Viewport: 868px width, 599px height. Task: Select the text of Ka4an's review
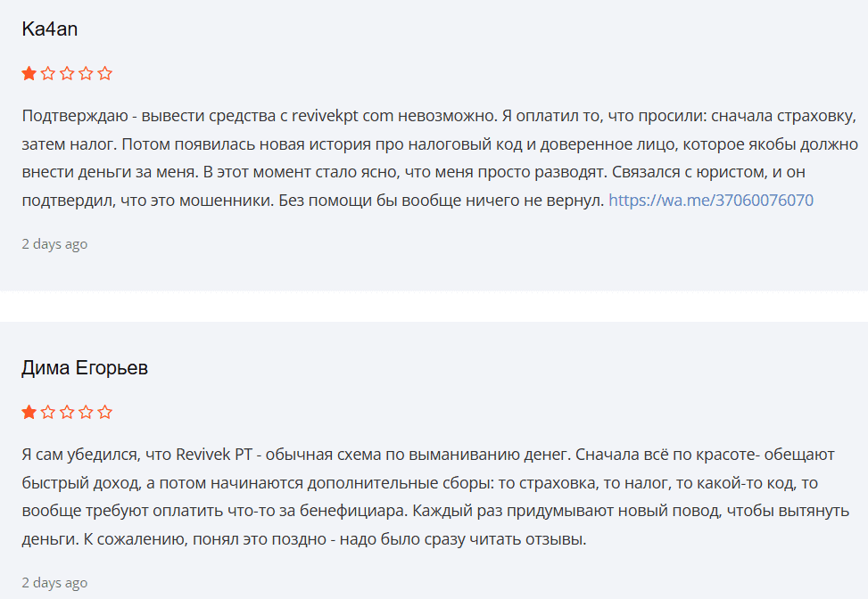[428, 156]
